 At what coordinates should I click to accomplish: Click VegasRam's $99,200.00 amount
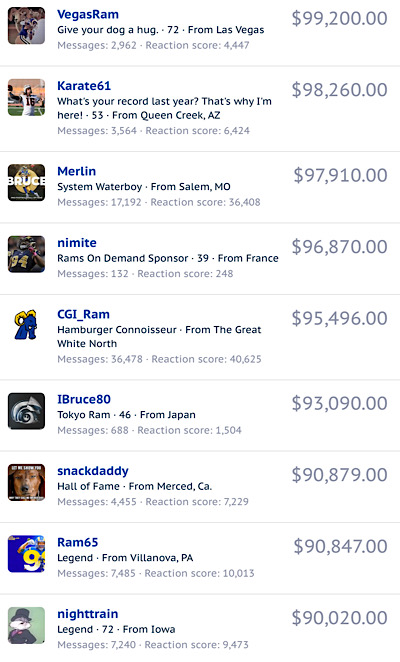tap(340, 19)
